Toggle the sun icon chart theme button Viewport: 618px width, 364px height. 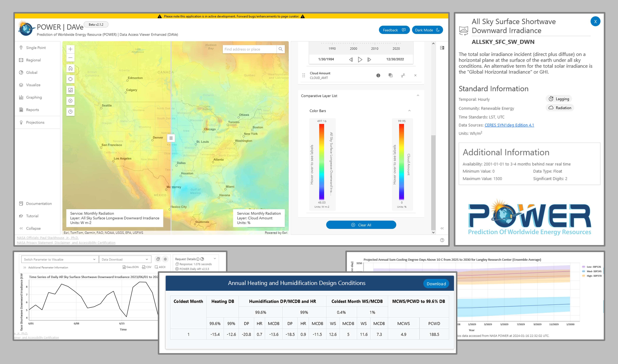165,259
